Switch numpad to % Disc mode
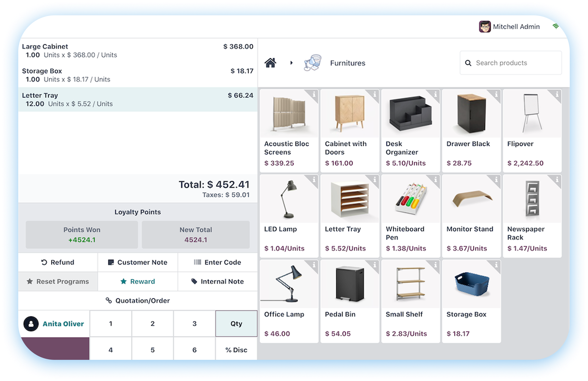Screen dimensions: 588x381 [236, 350]
